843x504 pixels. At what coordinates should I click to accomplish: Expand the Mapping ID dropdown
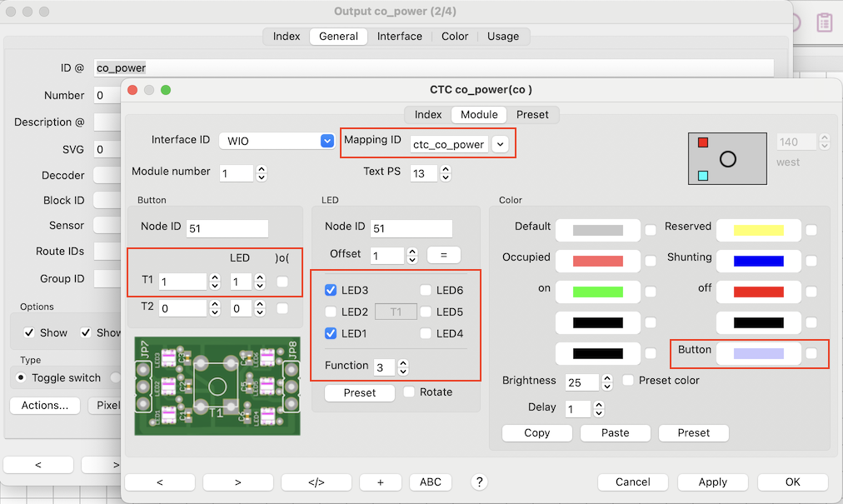tap(500, 144)
